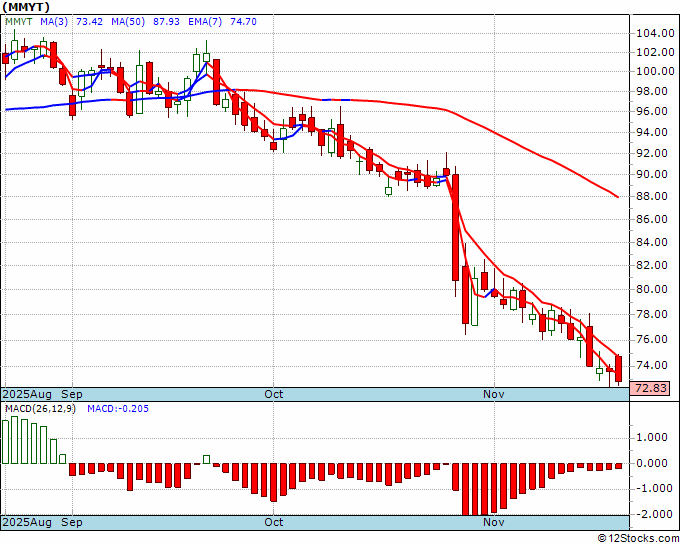The image size is (680, 546).
Task: Click the 78.00 price axis label
Action: 652,314
